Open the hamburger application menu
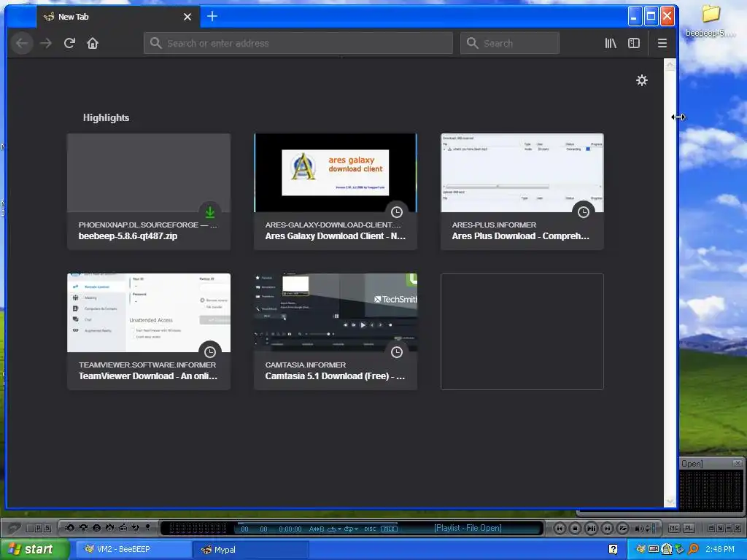This screenshot has height=560, width=747. 662,43
